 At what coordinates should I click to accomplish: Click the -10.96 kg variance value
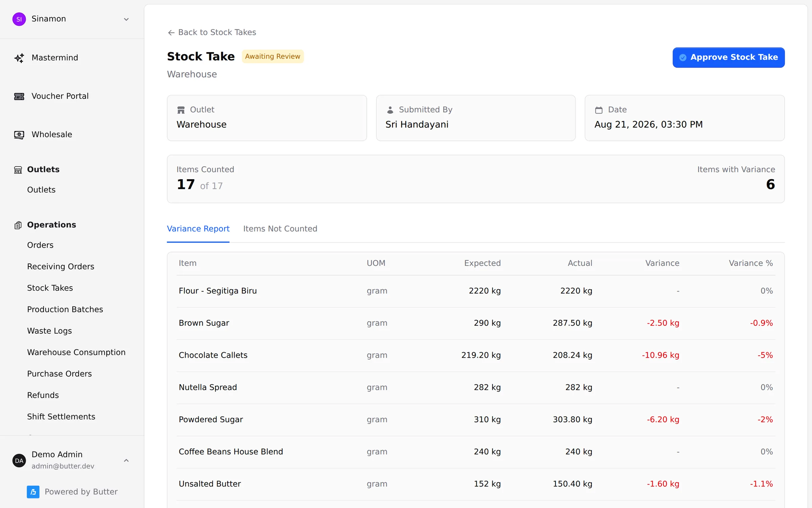coord(660,355)
